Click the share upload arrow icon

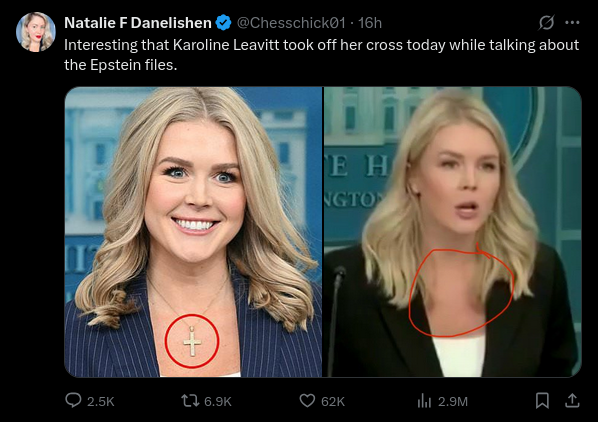pyautogui.click(x=572, y=400)
